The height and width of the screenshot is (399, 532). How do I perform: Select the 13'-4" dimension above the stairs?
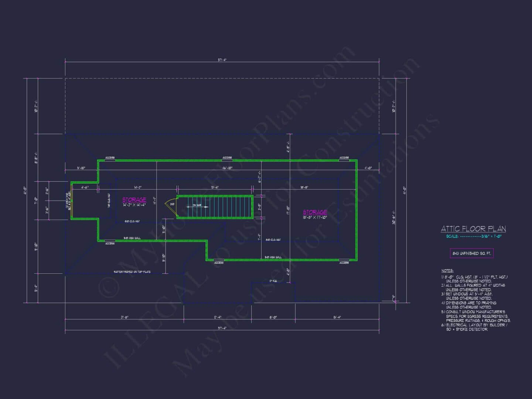pyautogui.click(x=214, y=187)
